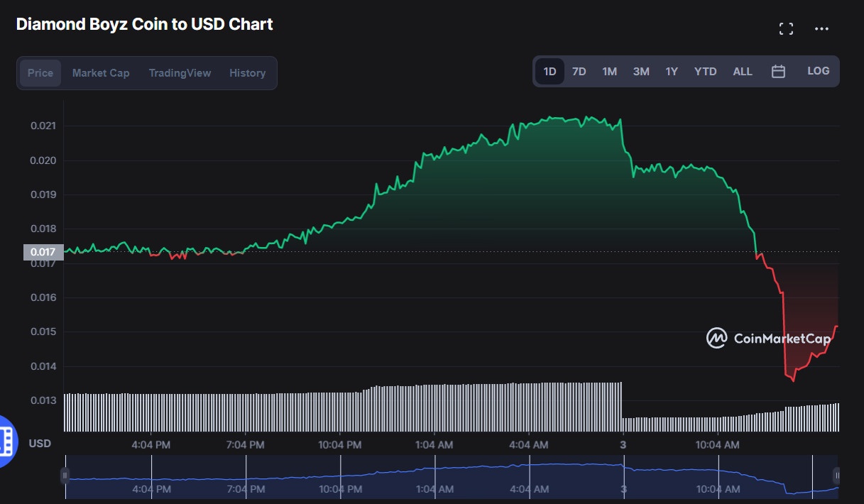
Task: Click the blue film reel icon
Action: tap(6, 442)
